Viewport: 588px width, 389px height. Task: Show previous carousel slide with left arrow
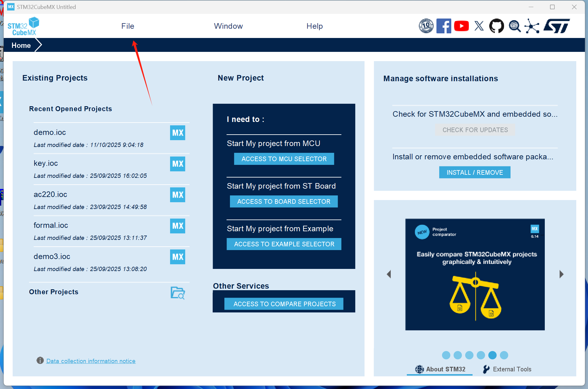point(389,274)
